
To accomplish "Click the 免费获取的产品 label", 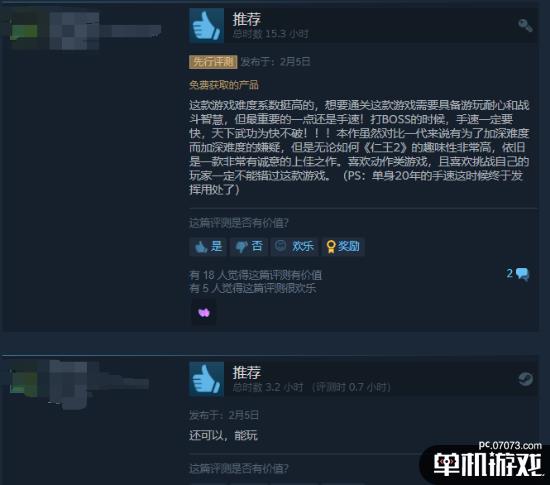I will pos(224,85).
